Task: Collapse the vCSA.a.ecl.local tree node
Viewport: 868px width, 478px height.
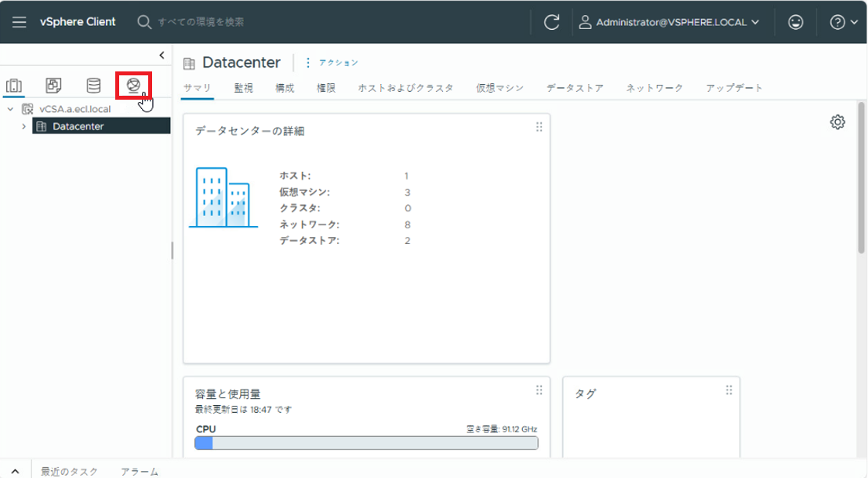Action: click(x=9, y=109)
